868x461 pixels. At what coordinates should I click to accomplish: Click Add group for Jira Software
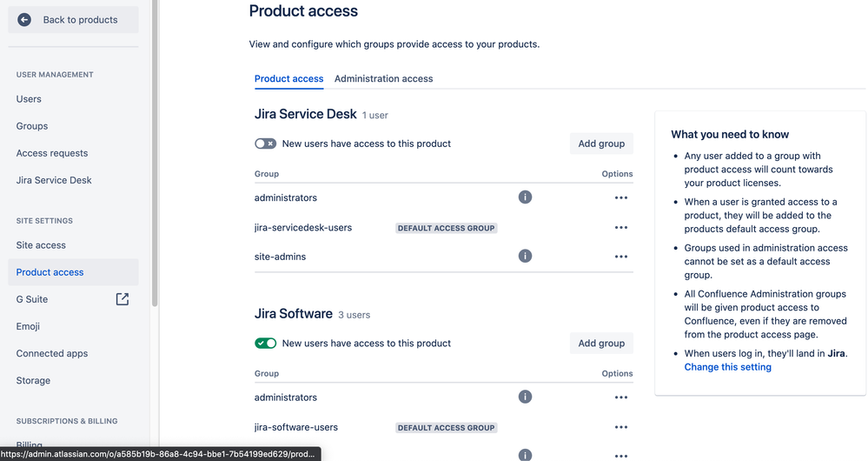click(x=601, y=343)
